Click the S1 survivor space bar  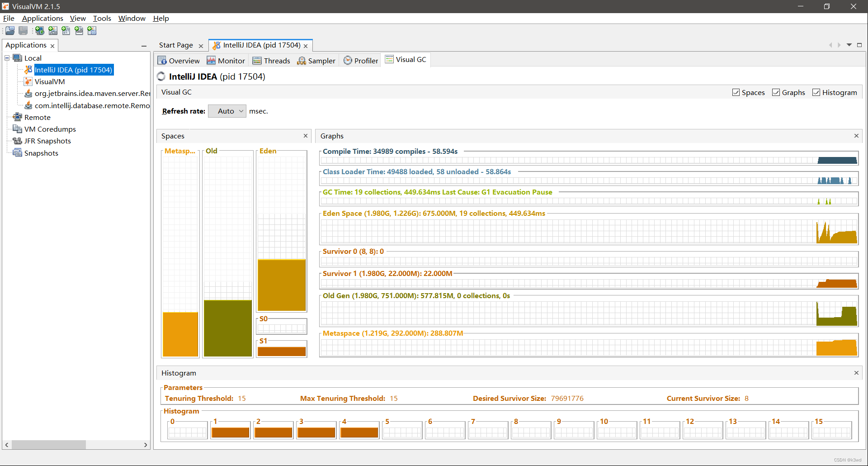pos(282,352)
